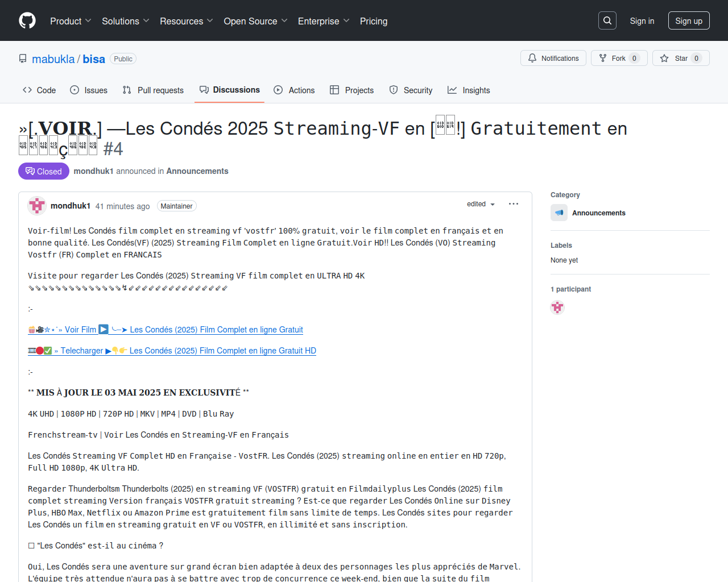This screenshot has width=728, height=582.
Task: Click the Closed status badge
Action: point(44,171)
